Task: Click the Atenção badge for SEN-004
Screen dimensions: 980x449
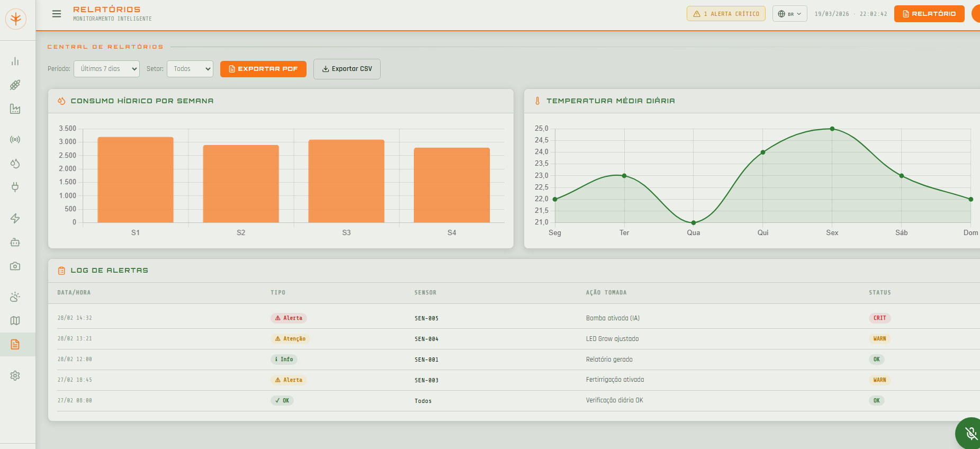Action: coord(290,339)
